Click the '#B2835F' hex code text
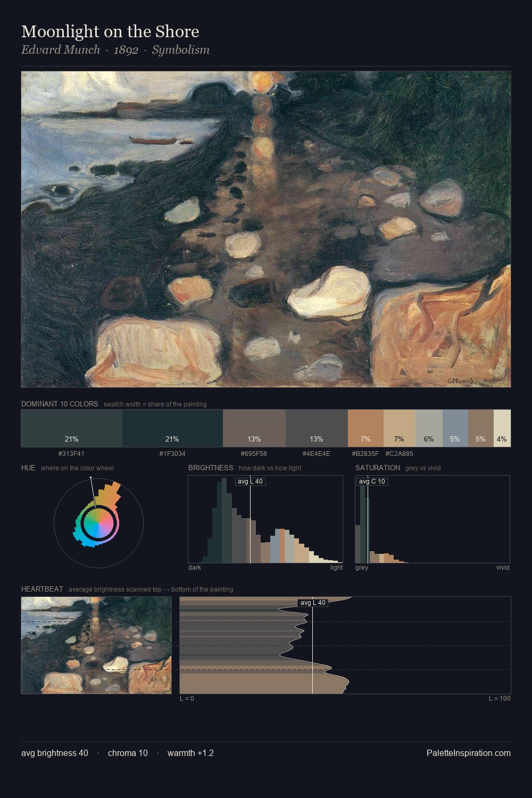Screen dimensions: 532x798 365,454
